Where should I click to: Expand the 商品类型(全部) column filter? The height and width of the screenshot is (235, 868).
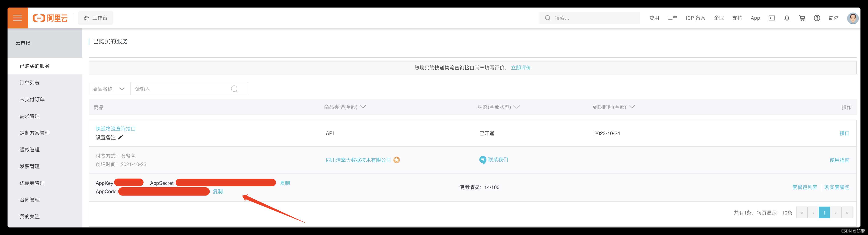coord(345,107)
